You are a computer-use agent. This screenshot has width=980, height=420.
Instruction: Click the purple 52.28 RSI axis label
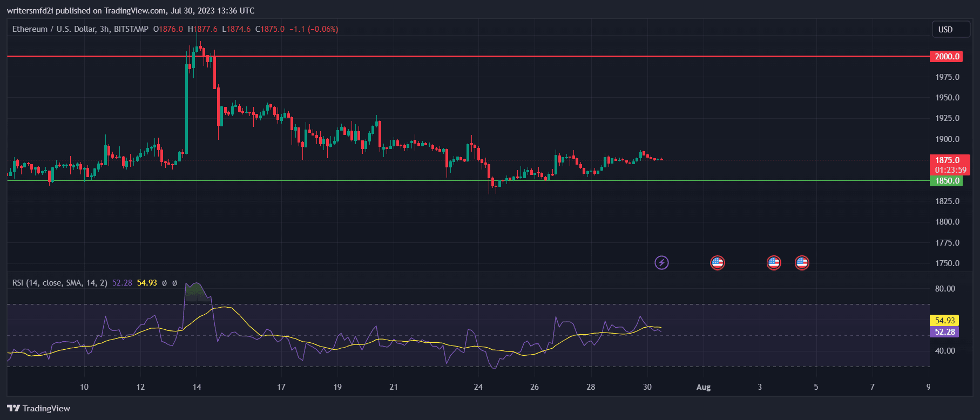(944, 332)
